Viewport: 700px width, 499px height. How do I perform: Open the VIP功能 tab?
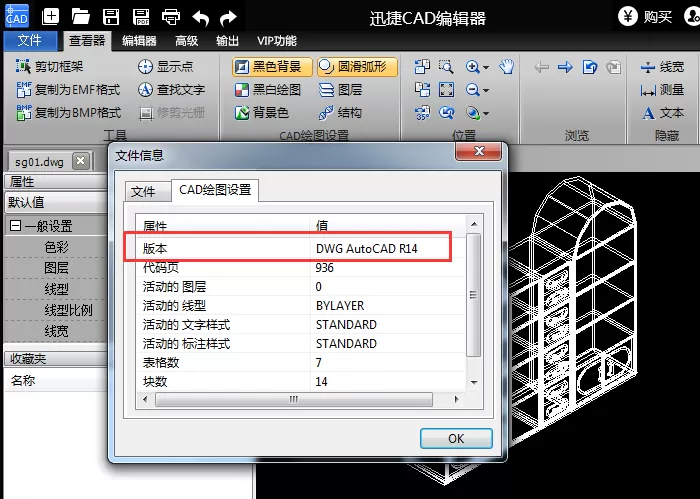coord(277,41)
